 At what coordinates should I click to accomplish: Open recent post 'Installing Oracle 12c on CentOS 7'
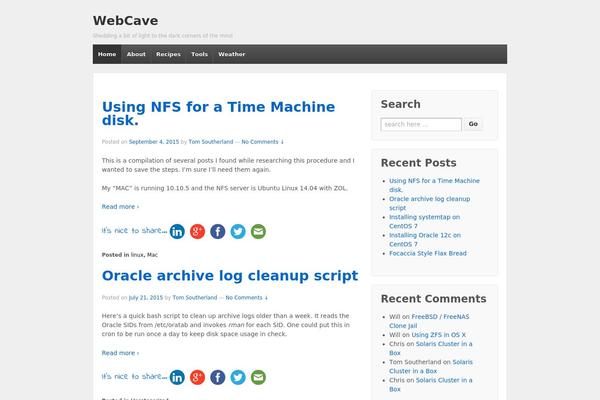(425, 240)
